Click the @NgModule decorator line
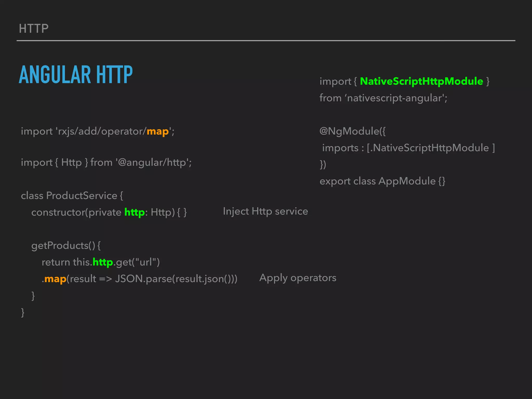 click(353, 131)
